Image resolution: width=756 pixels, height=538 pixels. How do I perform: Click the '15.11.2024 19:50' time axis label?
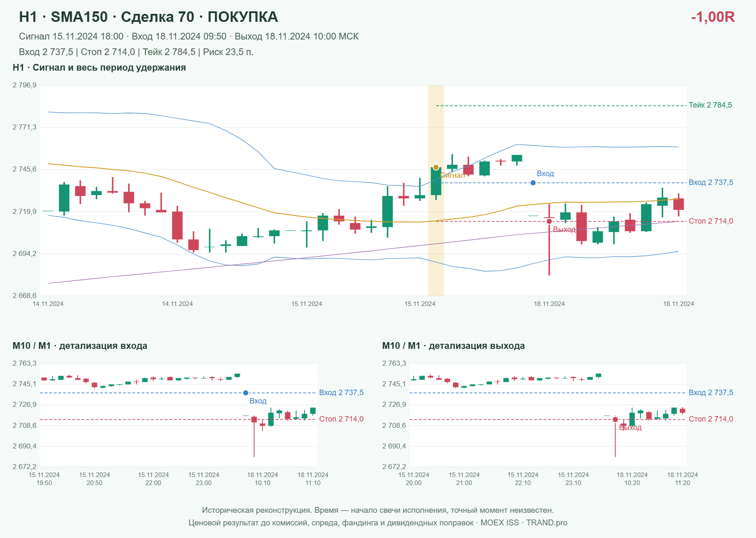click(44, 479)
